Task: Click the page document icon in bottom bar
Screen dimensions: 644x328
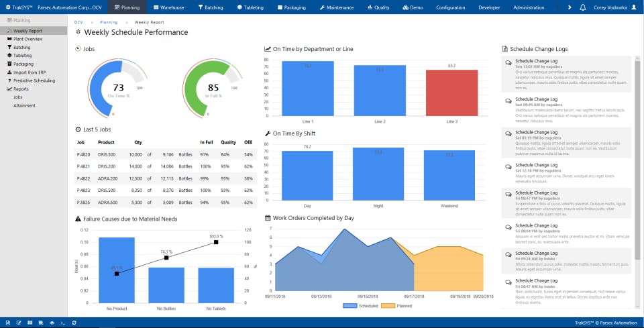Action: 8,323
